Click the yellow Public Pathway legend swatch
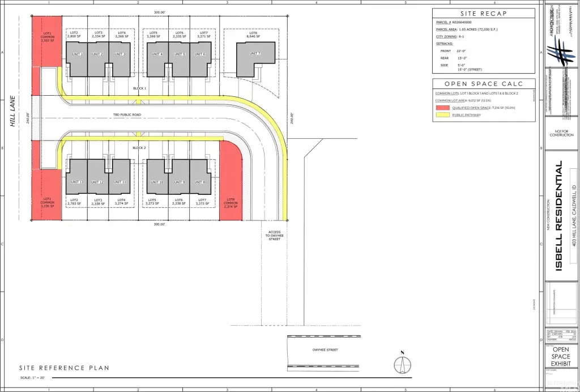 [442, 115]
